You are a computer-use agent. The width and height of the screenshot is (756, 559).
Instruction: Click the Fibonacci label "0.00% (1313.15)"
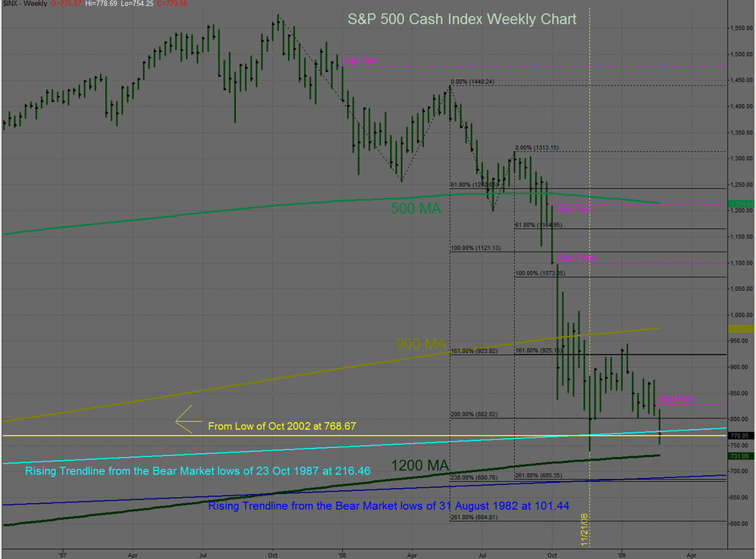pyautogui.click(x=537, y=148)
